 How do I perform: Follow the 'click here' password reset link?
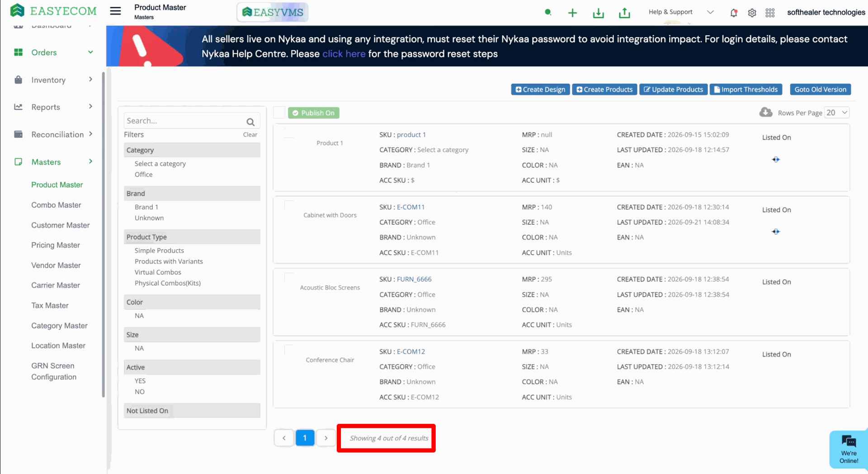pyautogui.click(x=344, y=54)
